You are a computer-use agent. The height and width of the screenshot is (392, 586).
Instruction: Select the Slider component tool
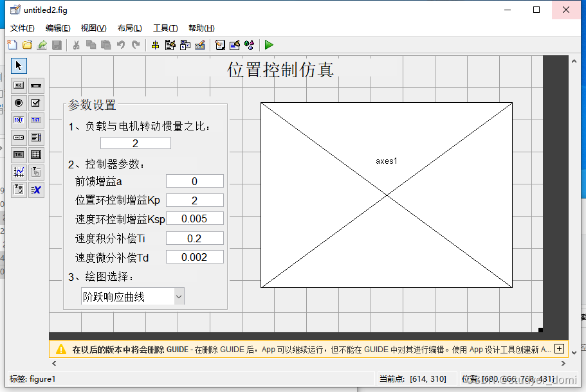pyautogui.click(x=36, y=85)
